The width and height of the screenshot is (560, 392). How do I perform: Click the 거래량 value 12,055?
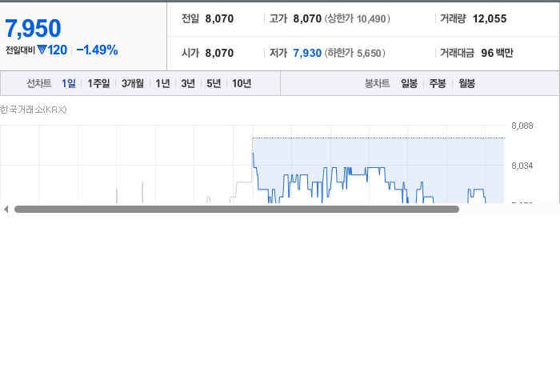[x=490, y=18]
